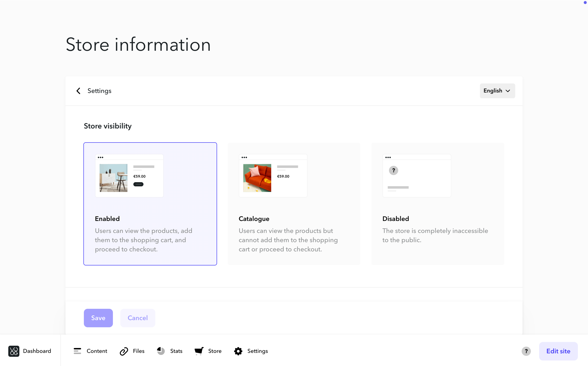Open the Content section icon
Image resolution: width=588 pixels, height=366 pixels.
pos(77,351)
